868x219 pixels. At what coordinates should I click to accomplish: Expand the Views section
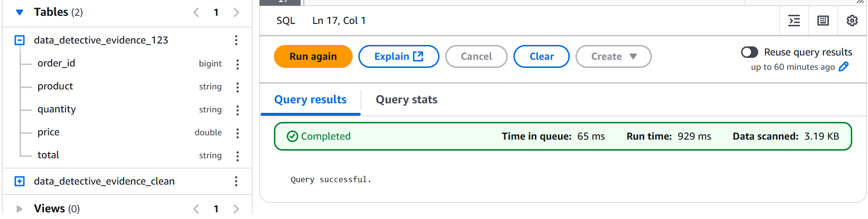[x=20, y=208]
